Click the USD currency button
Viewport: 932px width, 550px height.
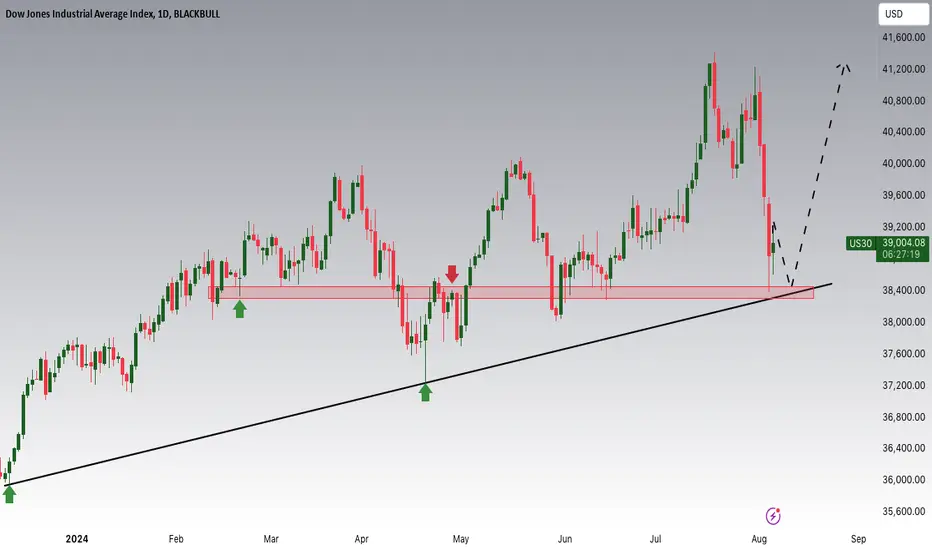coord(903,14)
